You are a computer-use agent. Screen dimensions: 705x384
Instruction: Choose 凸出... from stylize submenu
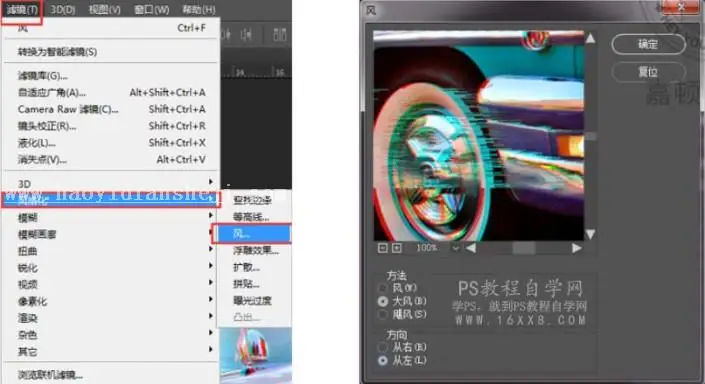click(254, 317)
